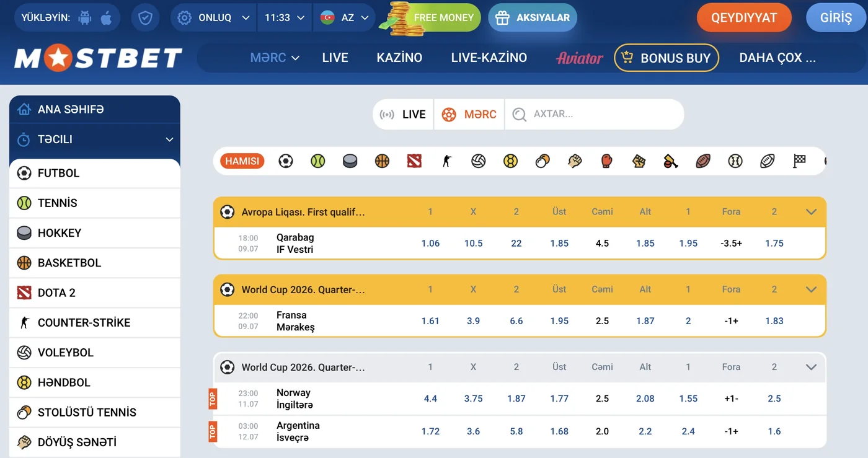Select BASKETBOL in the sidebar

coord(95,263)
